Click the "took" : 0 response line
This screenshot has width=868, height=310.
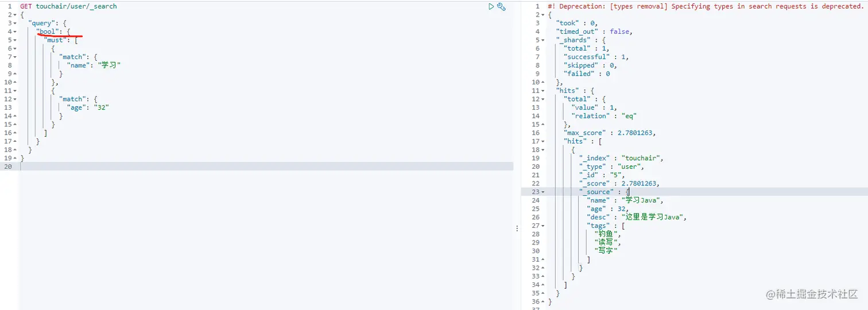click(577, 23)
